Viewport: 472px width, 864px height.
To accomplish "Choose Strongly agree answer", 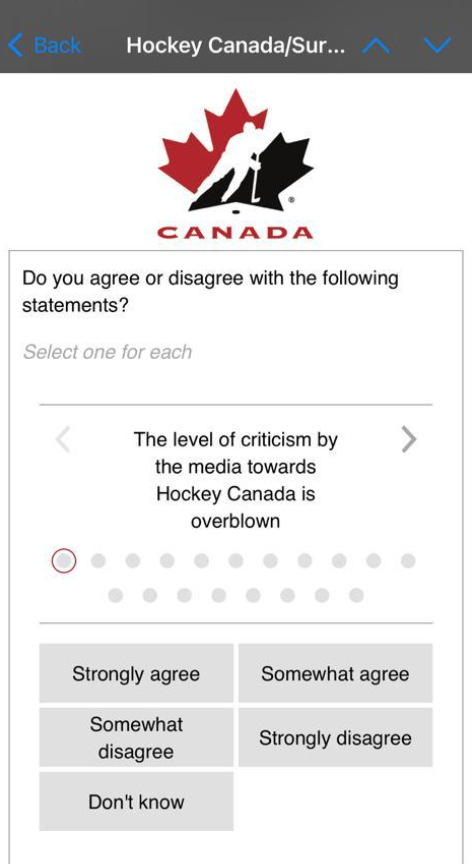I will (136, 673).
